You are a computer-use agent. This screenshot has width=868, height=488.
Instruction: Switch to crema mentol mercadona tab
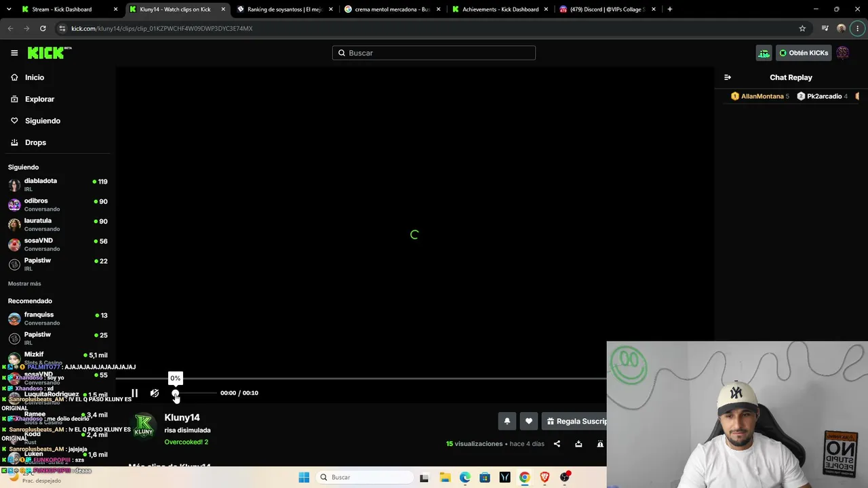point(393,9)
